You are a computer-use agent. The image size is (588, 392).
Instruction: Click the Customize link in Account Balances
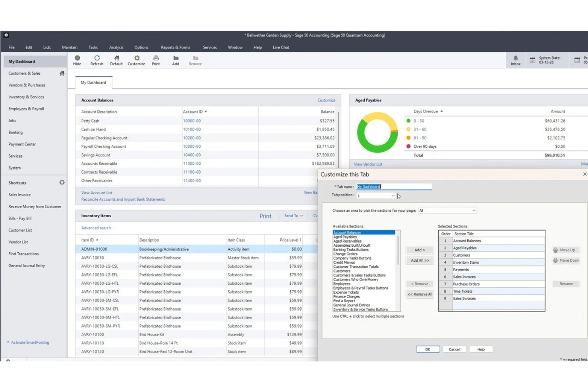coord(326,100)
